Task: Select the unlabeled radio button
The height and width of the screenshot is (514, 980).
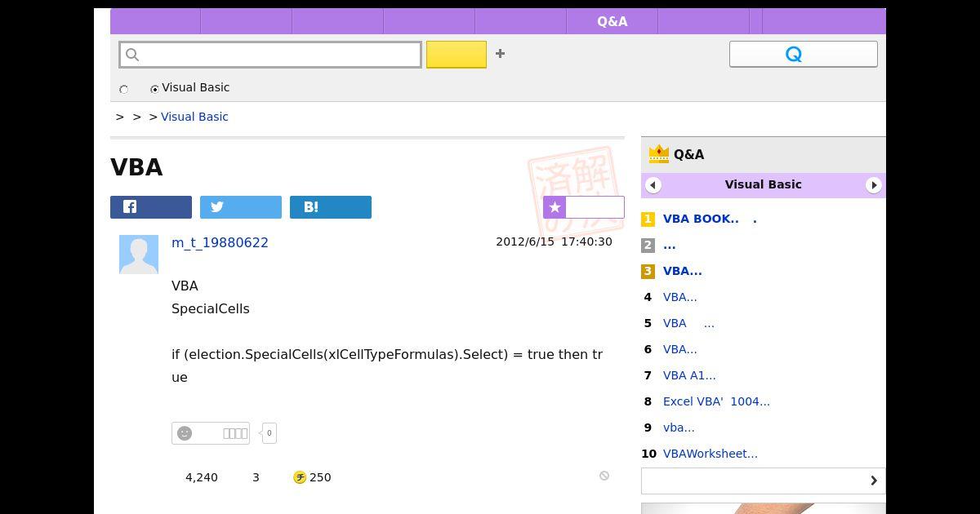Action: (124, 89)
